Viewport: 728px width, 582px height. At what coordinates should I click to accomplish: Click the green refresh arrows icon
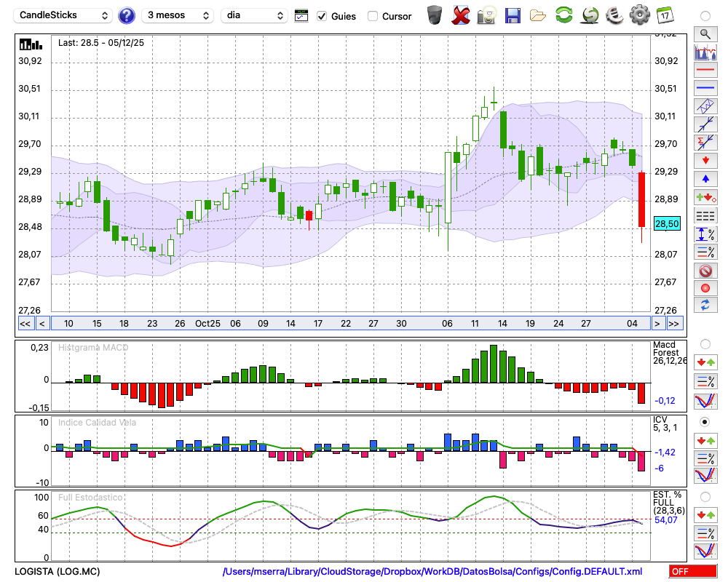[x=564, y=15]
